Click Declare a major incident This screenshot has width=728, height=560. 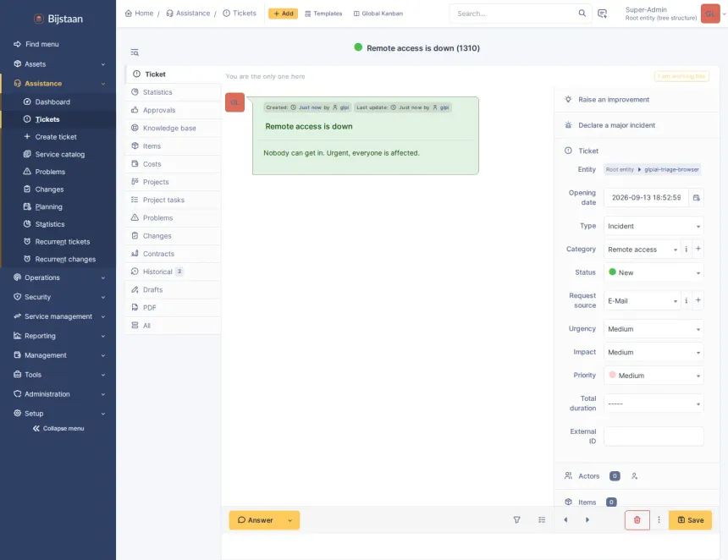point(637,125)
